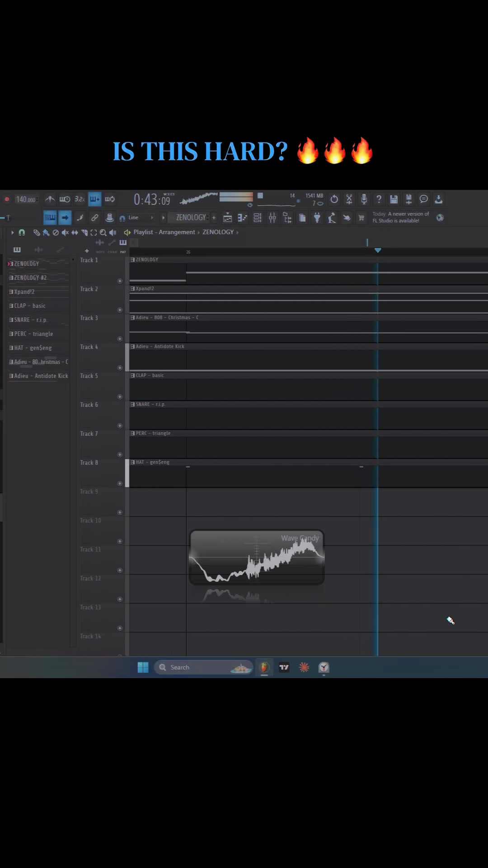The height and width of the screenshot is (868, 488).
Task: Expand the playlist menu arrow beside the magnet
Action: click(12, 232)
